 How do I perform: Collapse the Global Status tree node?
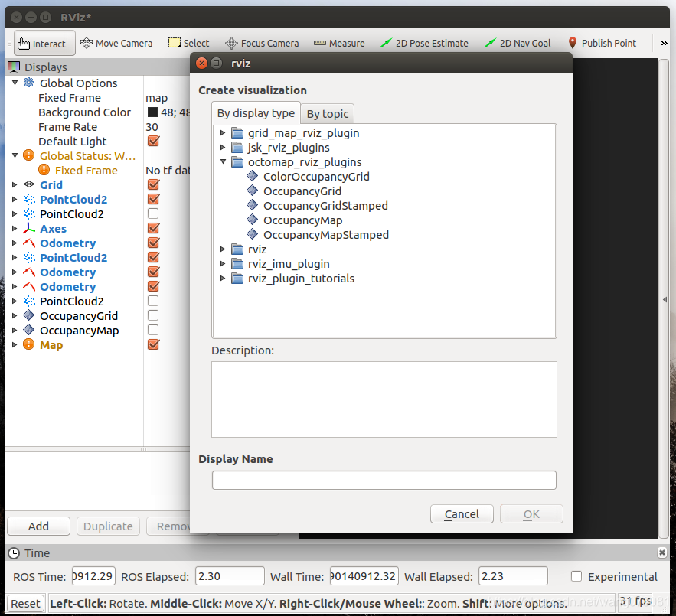[x=15, y=155]
